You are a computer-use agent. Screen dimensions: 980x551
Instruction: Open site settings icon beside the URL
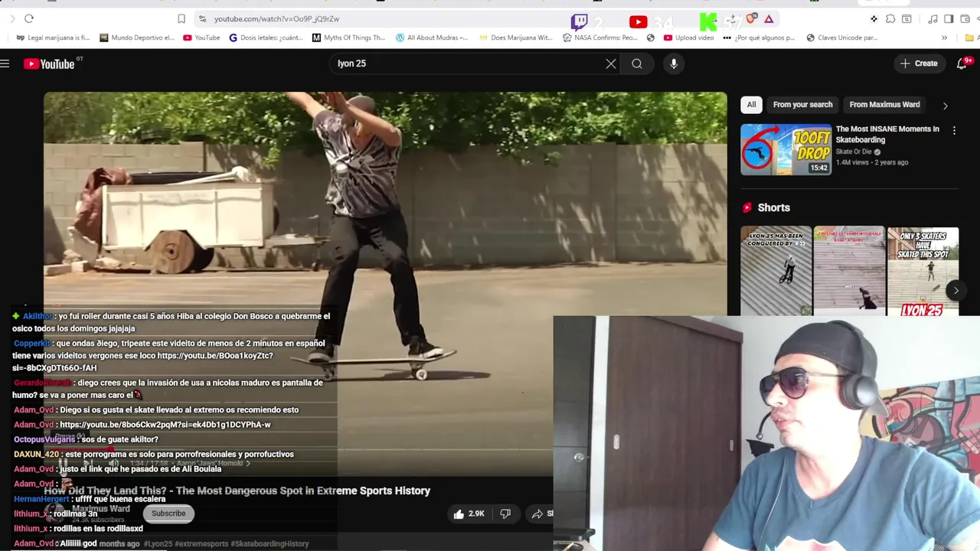pos(202,18)
